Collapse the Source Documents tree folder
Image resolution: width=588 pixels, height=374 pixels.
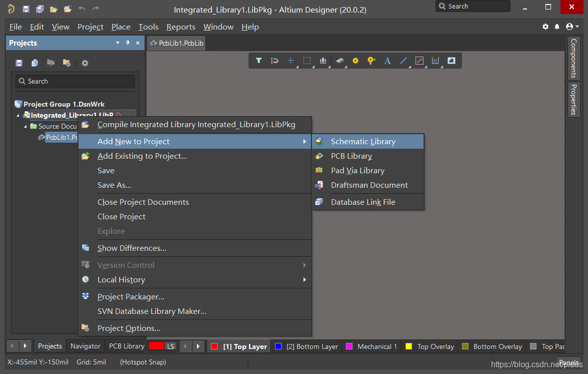26,127
